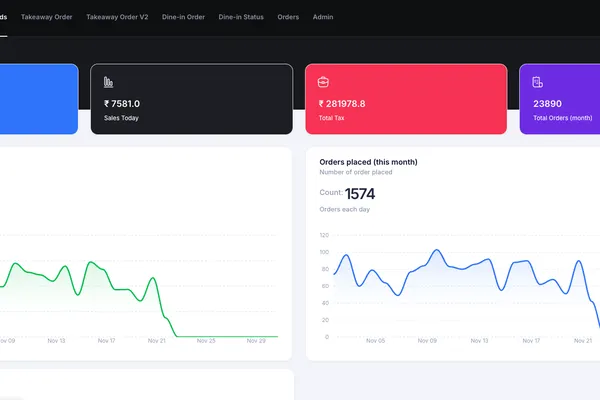
Task: Open the Takeaway Order tab
Action: coord(47,17)
